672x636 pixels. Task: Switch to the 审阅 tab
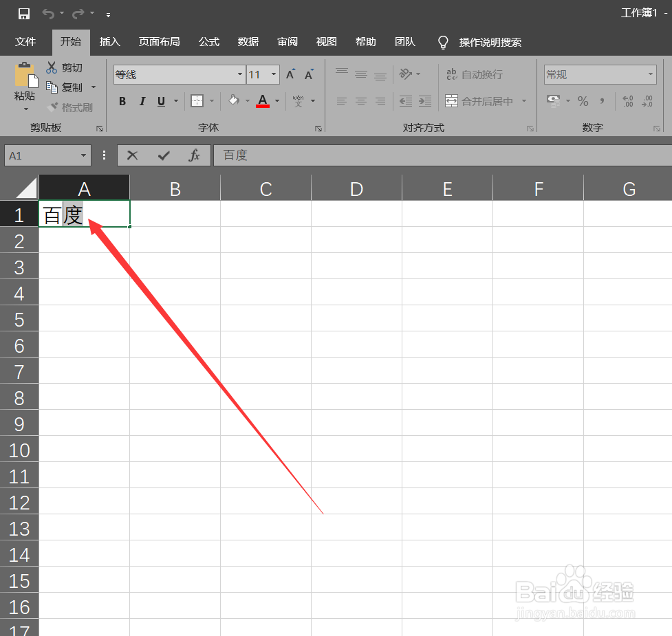(287, 41)
